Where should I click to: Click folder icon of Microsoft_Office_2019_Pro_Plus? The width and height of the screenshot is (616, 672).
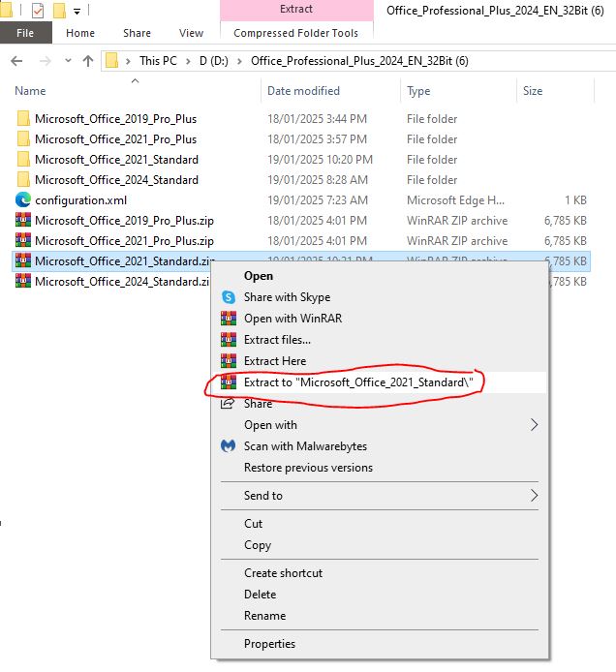coord(23,118)
